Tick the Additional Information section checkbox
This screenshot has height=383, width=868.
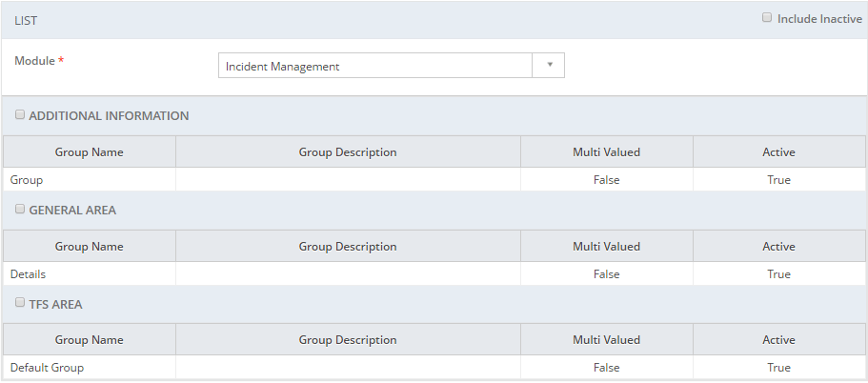click(20, 114)
